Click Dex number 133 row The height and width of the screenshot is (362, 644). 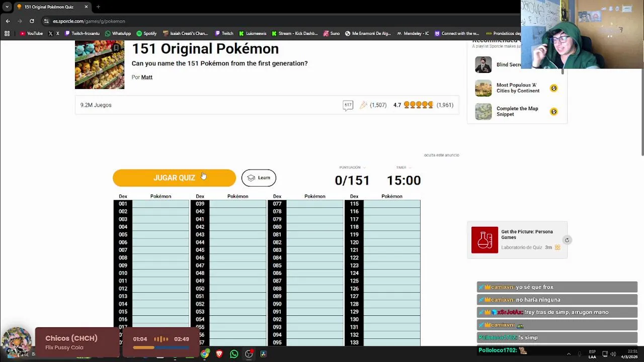354,342
